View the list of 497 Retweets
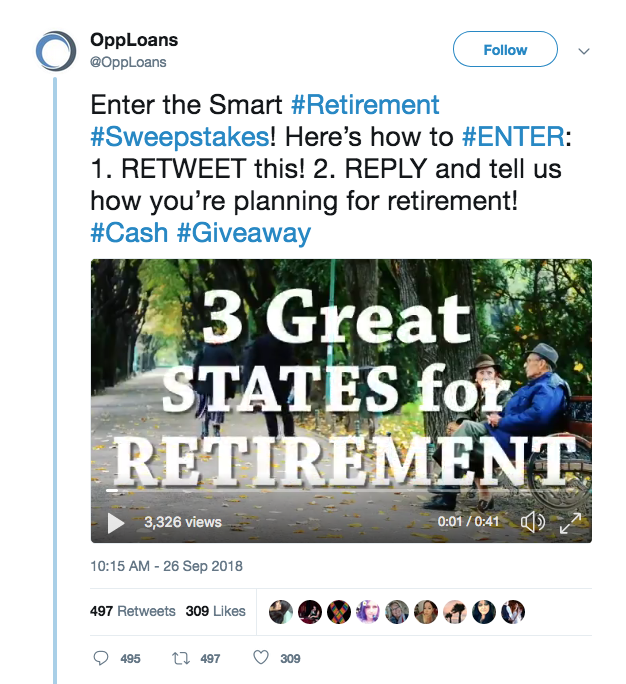This screenshot has width=626, height=684. coord(133,611)
